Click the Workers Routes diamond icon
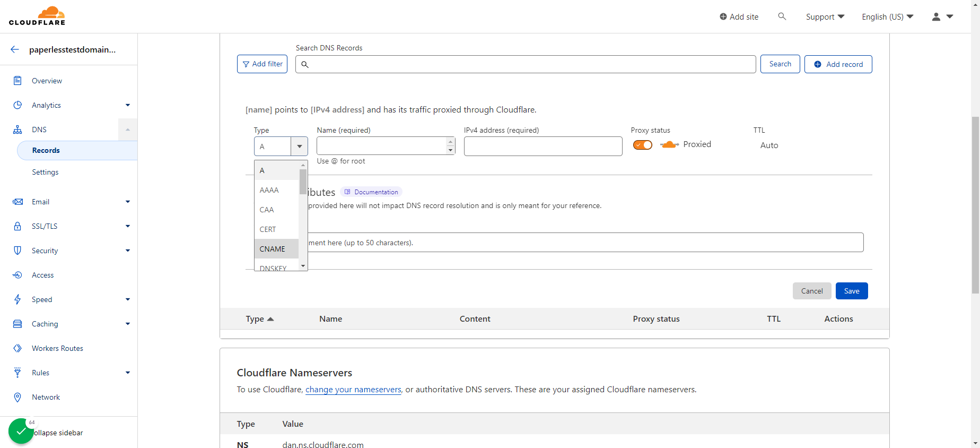 (17, 348)
